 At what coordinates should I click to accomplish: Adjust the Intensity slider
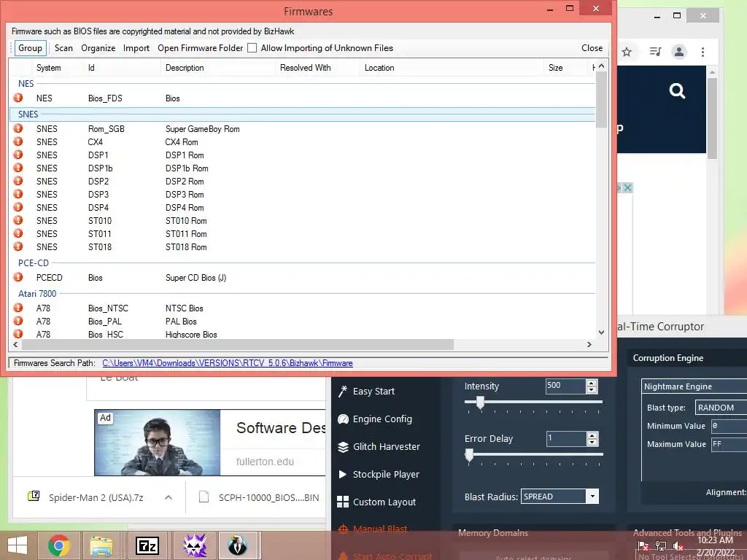[480, 402]
